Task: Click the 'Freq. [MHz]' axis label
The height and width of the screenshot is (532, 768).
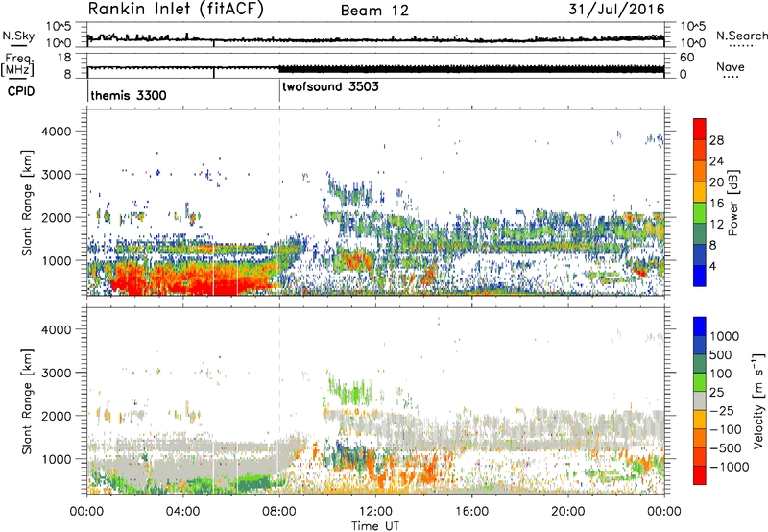Action: click(18, 65)
